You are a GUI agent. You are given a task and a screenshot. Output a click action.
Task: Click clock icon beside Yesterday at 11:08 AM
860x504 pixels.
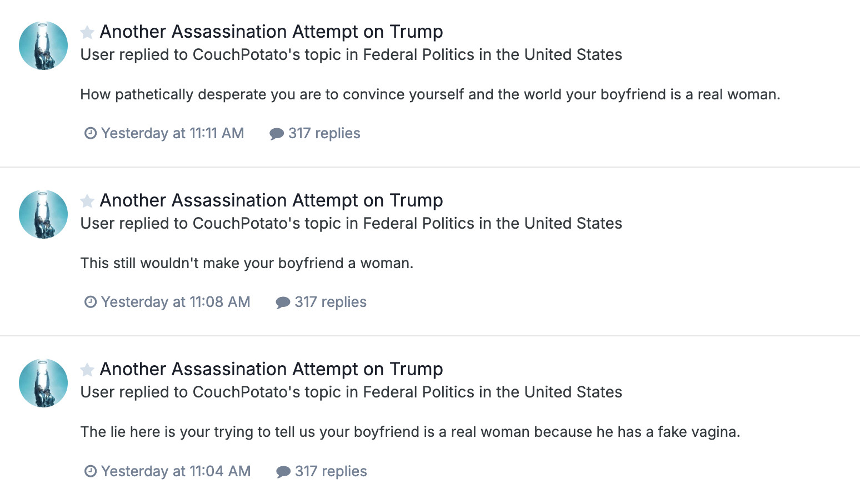coord(91,302)
